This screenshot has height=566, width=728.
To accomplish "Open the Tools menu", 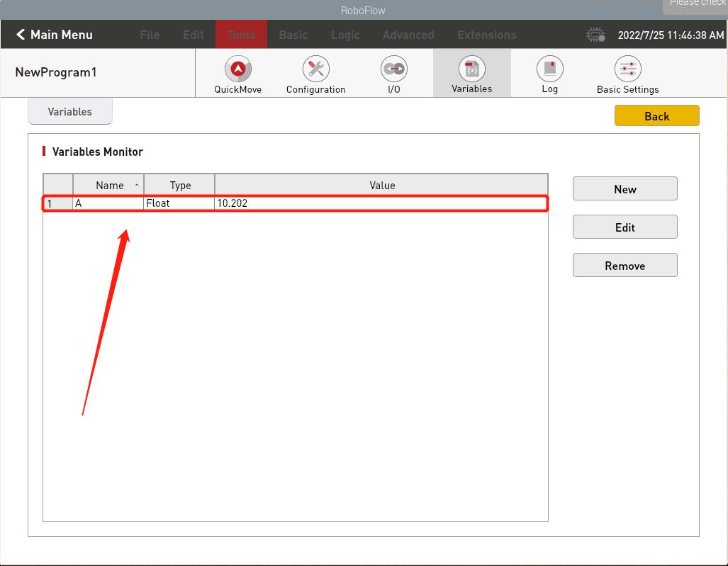I will 241,35.
